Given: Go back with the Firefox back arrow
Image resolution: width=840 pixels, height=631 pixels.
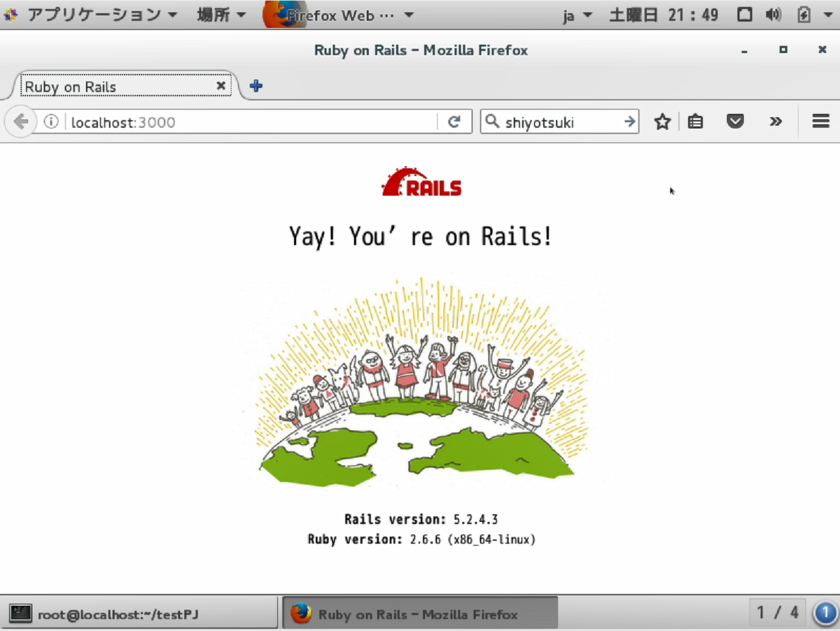Looking at the screenshot, I should [x=20, y=122].
